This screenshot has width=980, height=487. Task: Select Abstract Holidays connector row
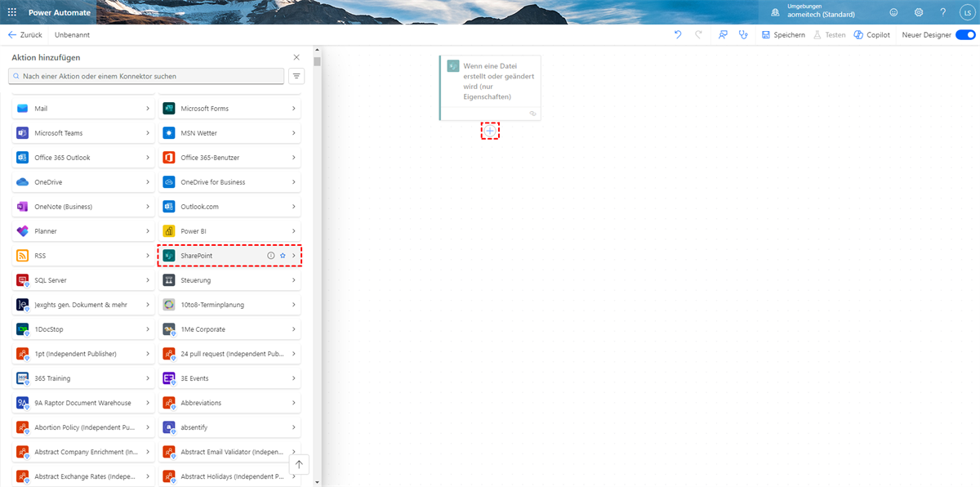coord(229,476)
